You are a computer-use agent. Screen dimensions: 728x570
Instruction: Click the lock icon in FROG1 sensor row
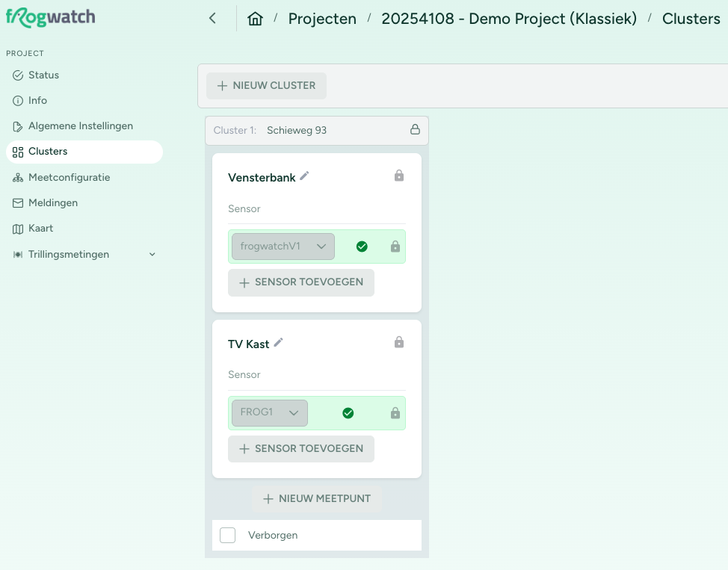395,413
